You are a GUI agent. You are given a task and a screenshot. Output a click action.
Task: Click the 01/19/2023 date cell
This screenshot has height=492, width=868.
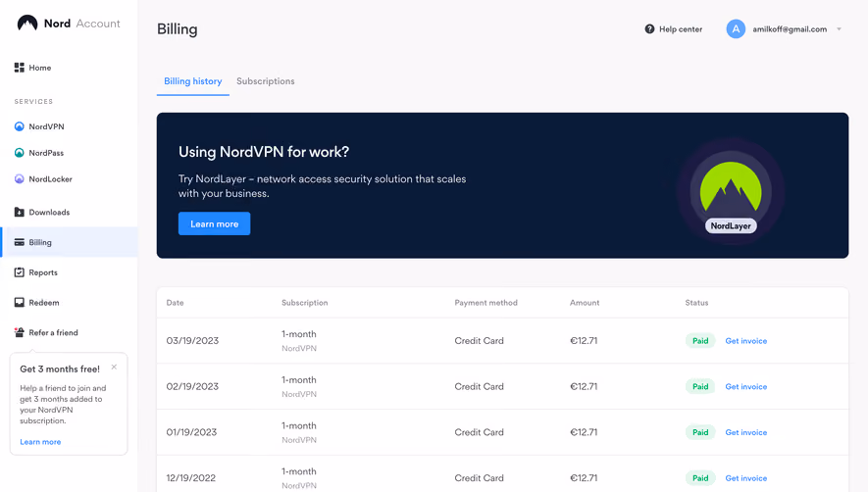point(191,432)
